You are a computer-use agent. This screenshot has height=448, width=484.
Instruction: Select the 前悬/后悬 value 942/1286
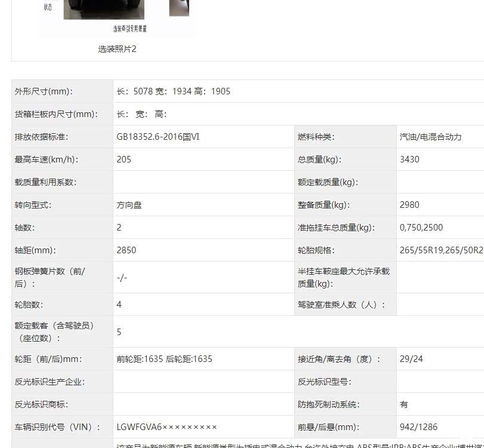pos(418,427)
